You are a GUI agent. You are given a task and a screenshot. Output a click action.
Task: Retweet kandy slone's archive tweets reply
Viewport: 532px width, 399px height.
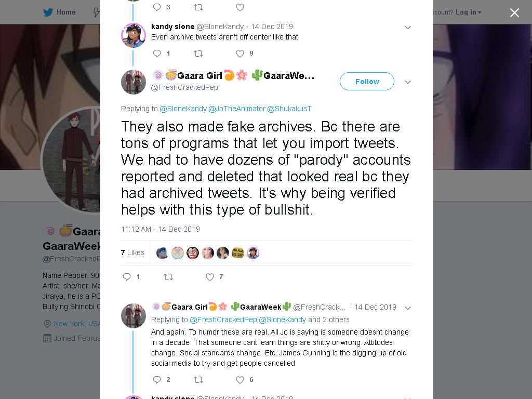pos(198,54)
